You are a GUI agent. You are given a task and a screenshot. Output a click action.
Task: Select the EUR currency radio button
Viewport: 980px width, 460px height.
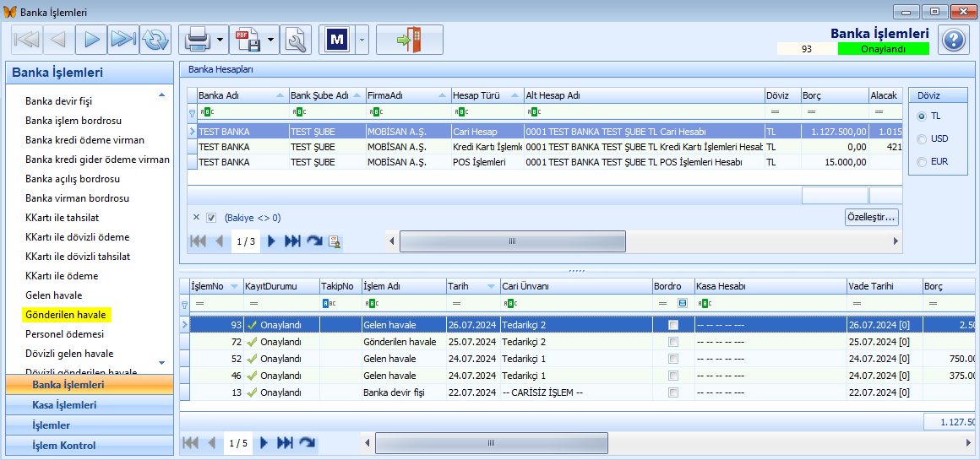point(921,162)
